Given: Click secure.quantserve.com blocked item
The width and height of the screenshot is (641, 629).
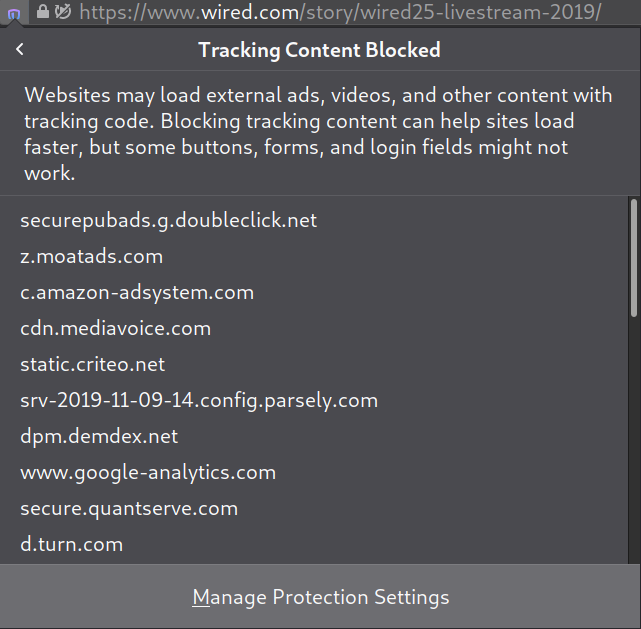Looking at the screenshot, I should (x=129, y=508).
